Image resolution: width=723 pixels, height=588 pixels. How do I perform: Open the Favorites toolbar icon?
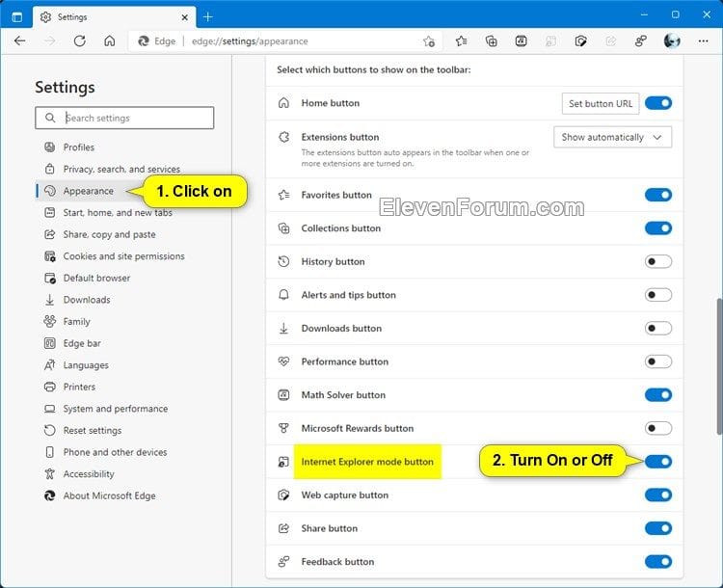pos(461,41)
